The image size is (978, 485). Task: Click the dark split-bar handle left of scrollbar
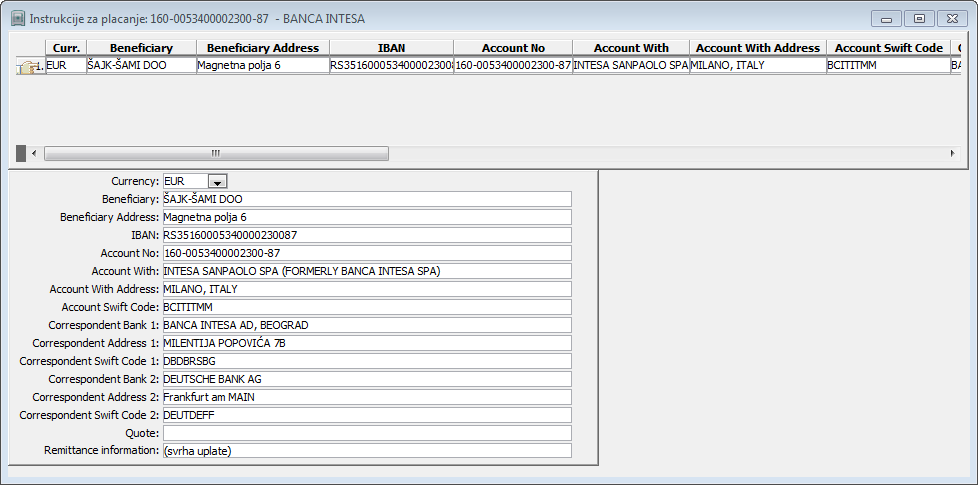click(x=21, y=153)
